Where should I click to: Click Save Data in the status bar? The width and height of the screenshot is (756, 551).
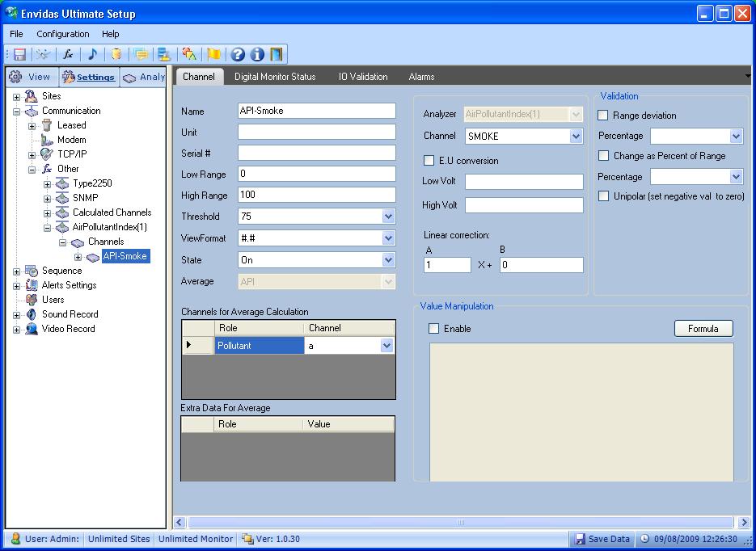click(x=602, y=539)
